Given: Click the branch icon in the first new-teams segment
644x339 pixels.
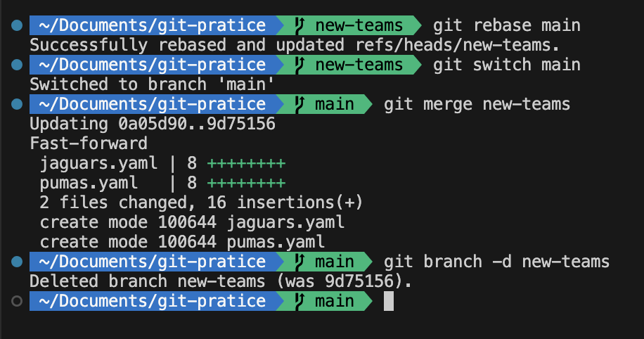Looking at the screenshot, I should point(300,25).
